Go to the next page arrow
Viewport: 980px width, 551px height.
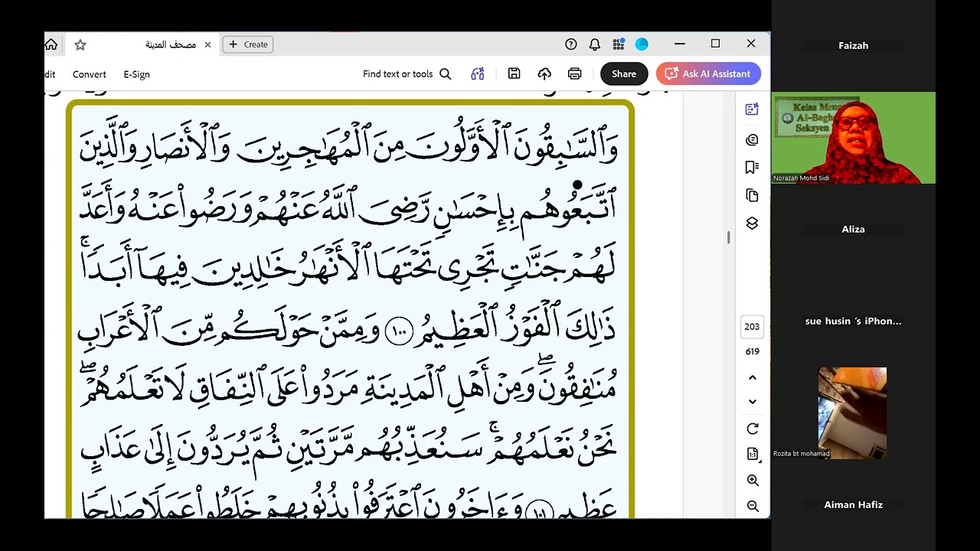pos(753,402)
